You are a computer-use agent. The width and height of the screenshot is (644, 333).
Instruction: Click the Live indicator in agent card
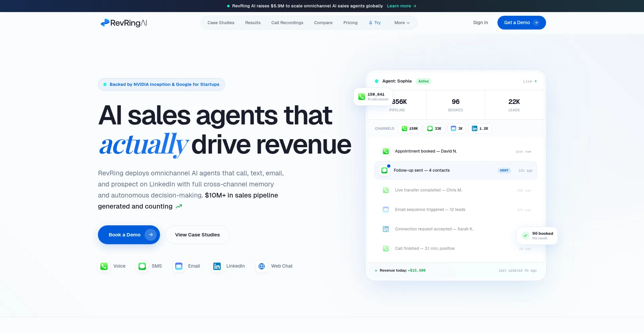pos(530,81)
